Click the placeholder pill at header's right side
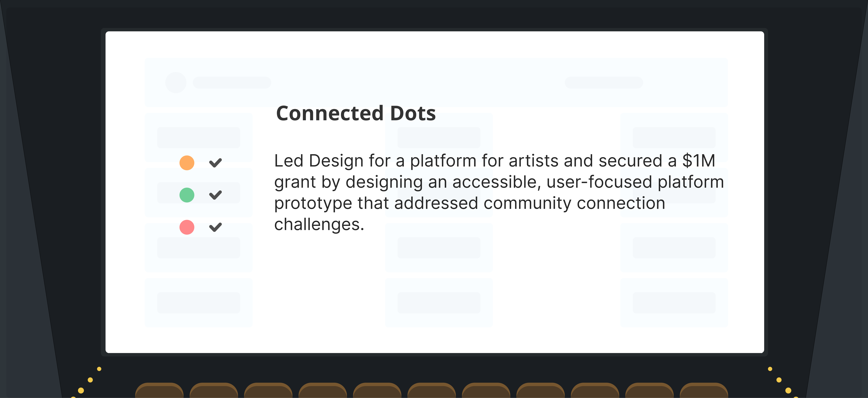This screenshot has width=868, height=398. 604,82
